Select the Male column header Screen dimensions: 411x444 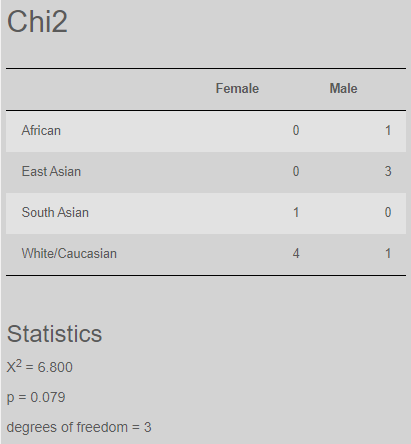click(x=343, y=89)
